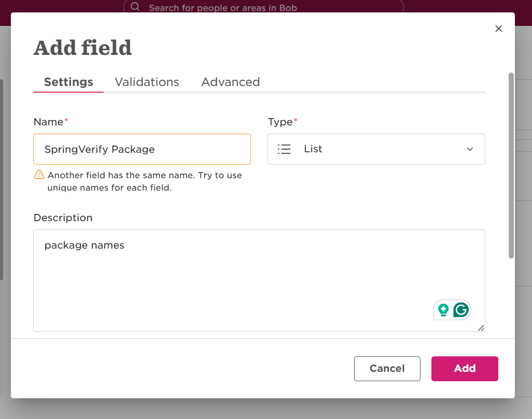Click the Description box resize handle
The width and height of the screenshot is (532, 419).
[481, 328]
